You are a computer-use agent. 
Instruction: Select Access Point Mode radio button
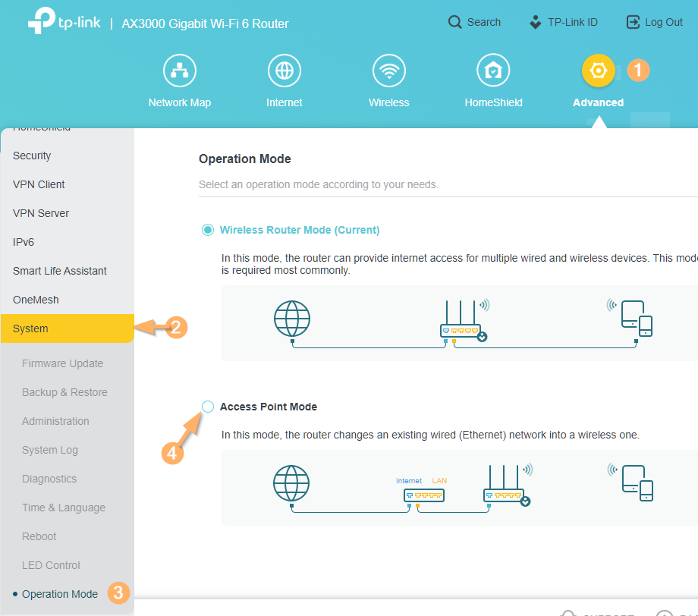207,407
